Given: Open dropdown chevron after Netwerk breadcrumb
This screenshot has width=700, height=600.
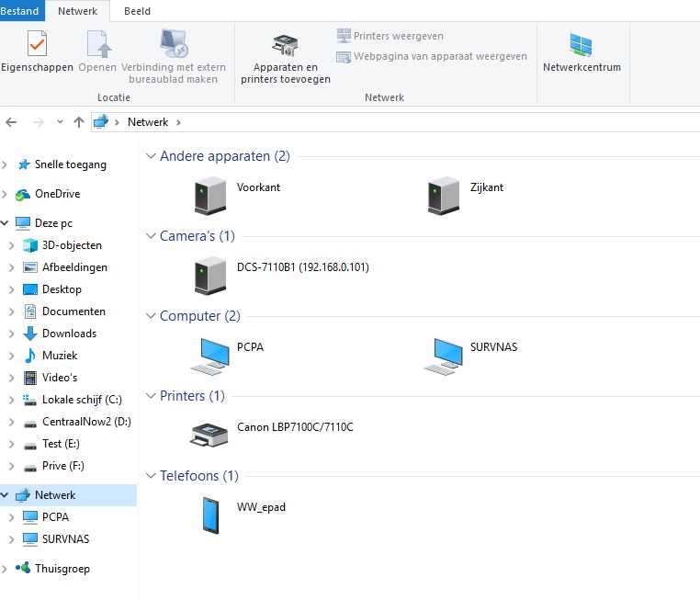Looking at the screenshot, I should tap(178, 122).
